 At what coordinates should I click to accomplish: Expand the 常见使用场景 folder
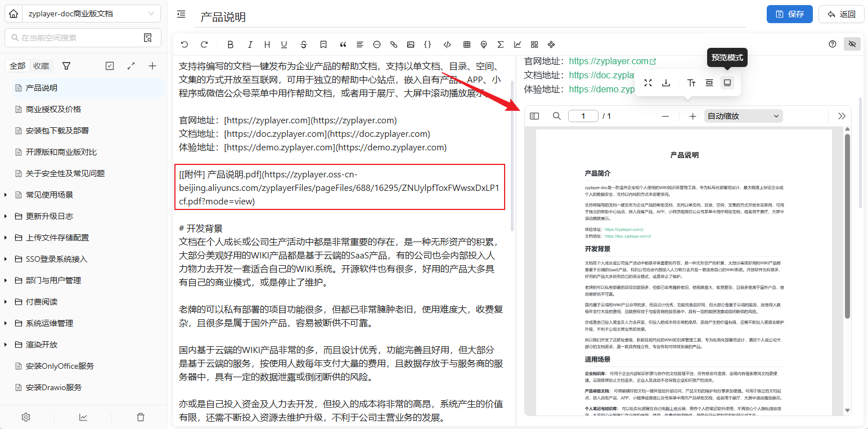pyautogui.click(x=6, y=195)
